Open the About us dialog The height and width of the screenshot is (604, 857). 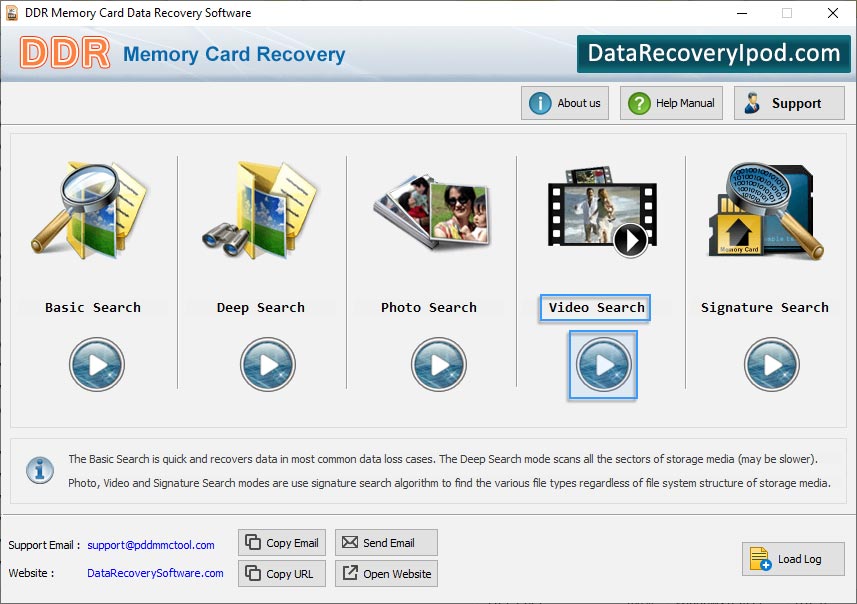565,103
